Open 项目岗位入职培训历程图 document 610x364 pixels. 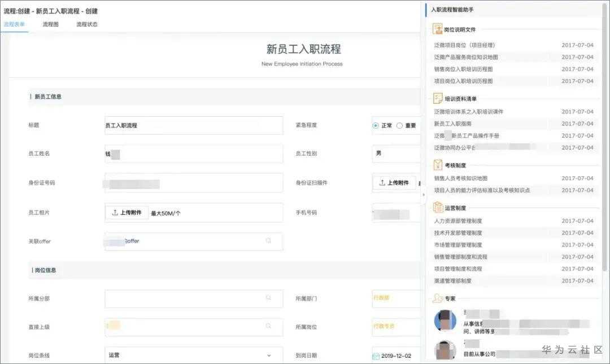click(x=463, y=81)
